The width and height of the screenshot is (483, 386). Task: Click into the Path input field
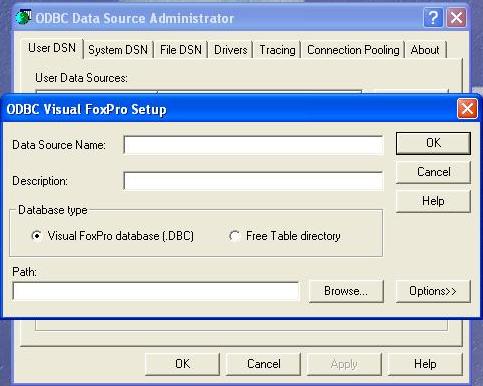155,291
